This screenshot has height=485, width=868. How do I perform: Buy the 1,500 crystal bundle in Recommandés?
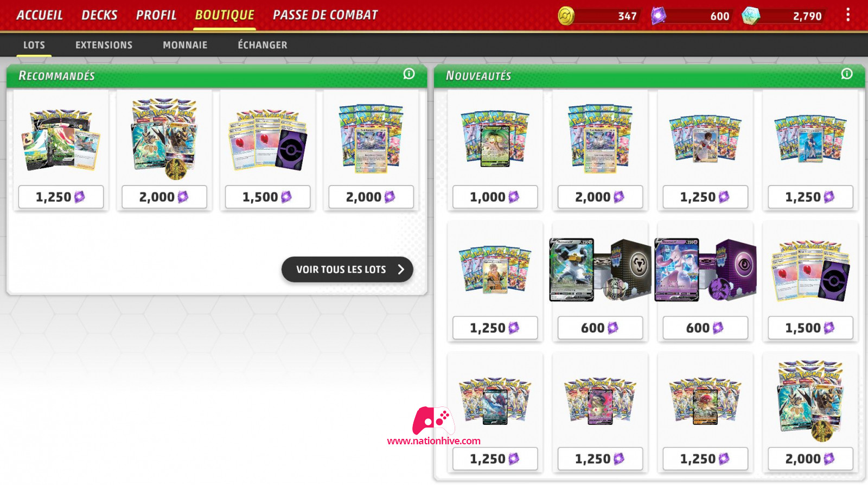click(267, 197)
